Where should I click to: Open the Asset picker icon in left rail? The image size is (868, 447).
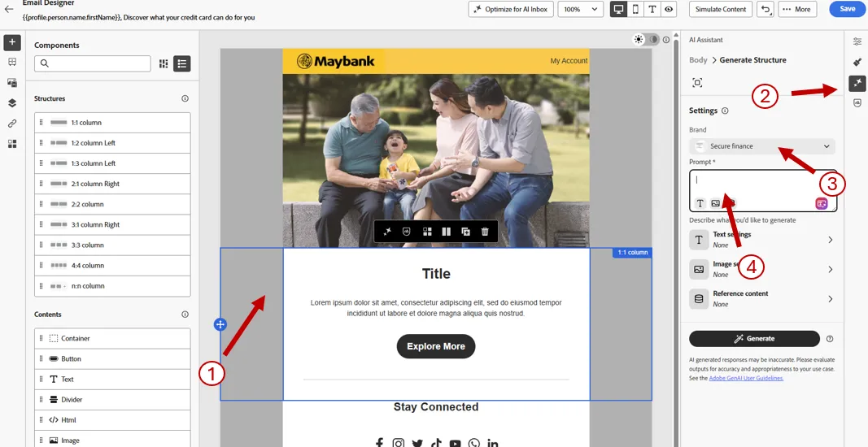click(12, 83)
